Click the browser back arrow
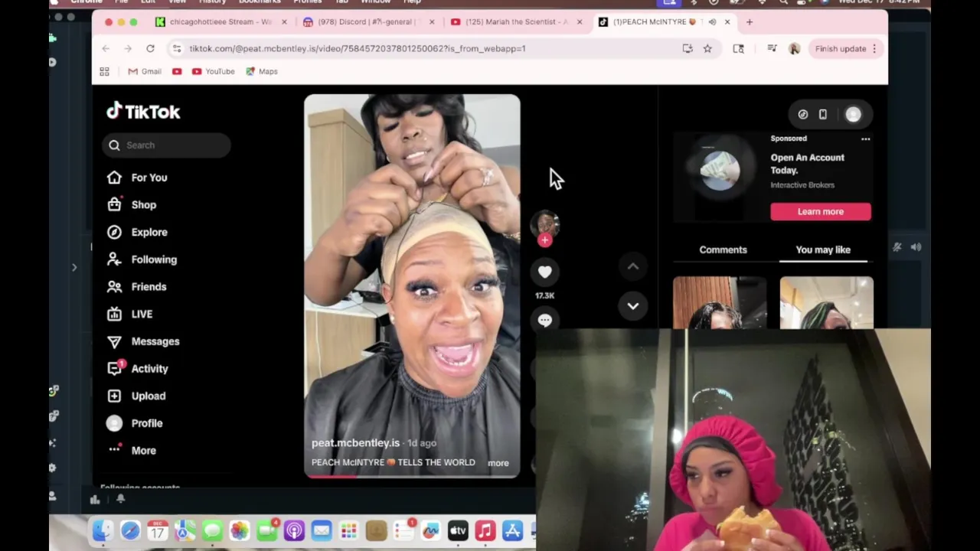 click(x=106, y=49)
